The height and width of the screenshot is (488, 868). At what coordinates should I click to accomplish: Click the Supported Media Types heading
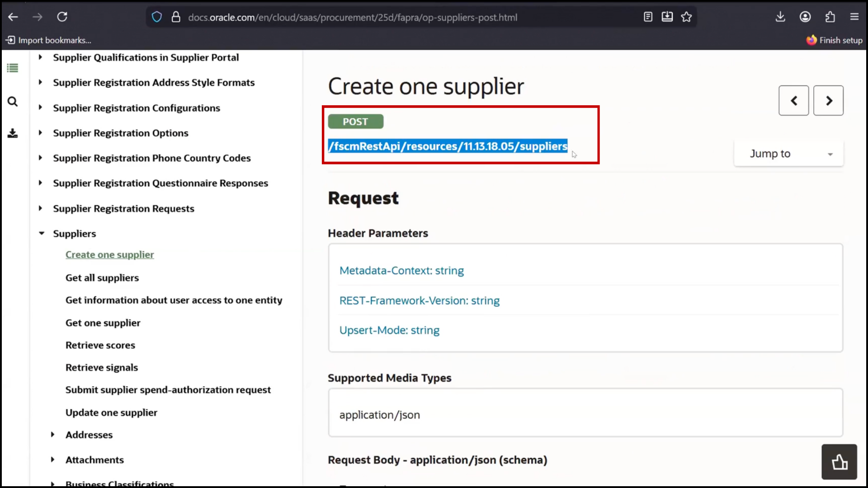[x=390, y=378]
